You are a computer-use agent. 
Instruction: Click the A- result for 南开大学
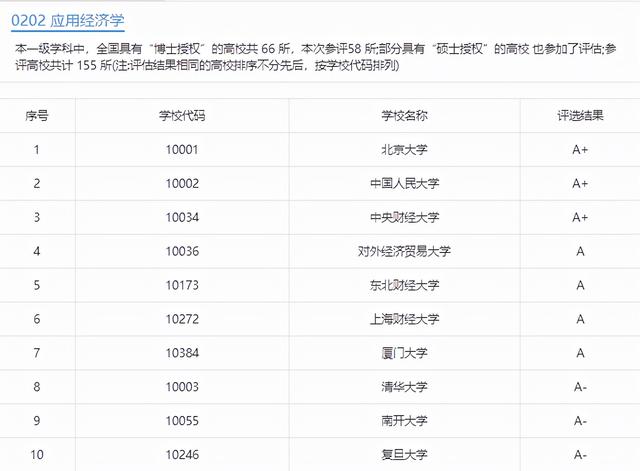580,421
